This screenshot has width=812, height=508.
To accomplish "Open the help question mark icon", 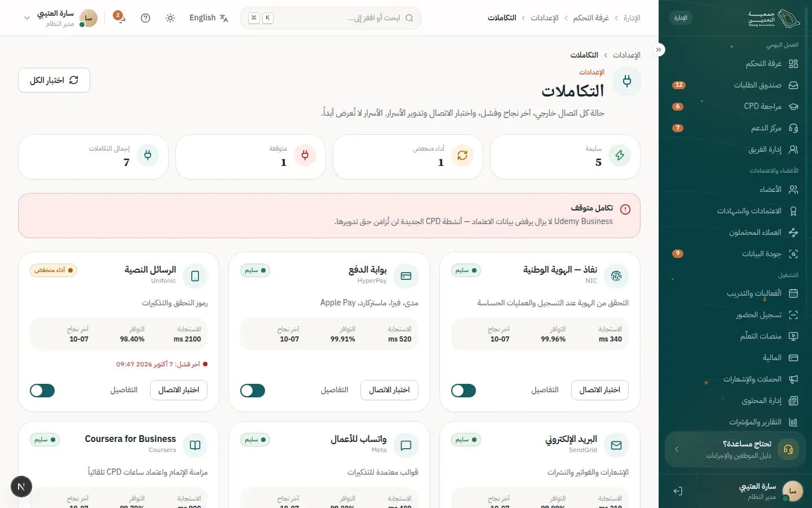I will click(145, 18).
